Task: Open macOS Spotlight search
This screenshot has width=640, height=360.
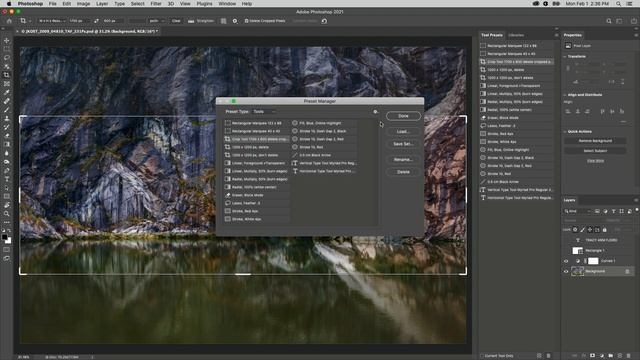Action: (619, 4)
